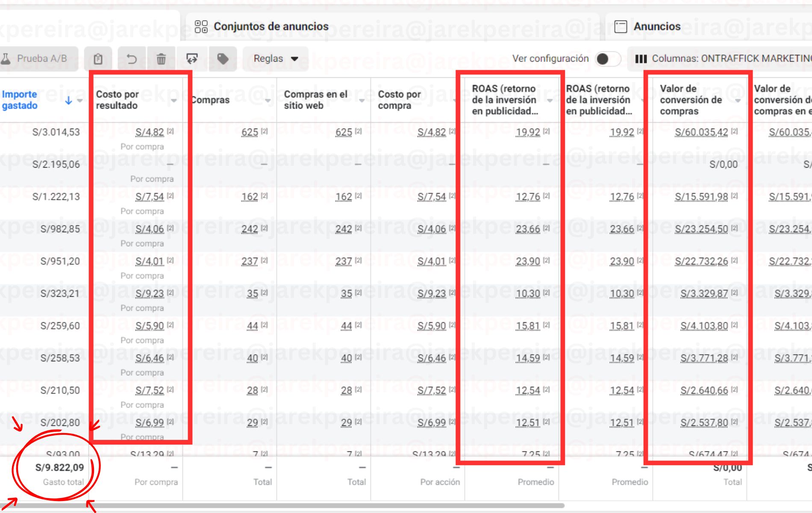Click the delete trash icon
This screenshot has height=513, width=812.
tap(160, 59)
